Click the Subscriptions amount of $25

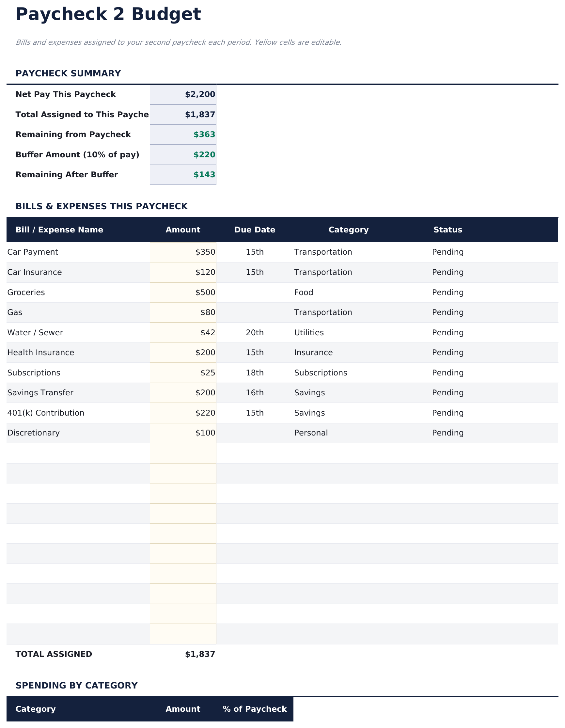pyautogui.click(x=183, y=372)
